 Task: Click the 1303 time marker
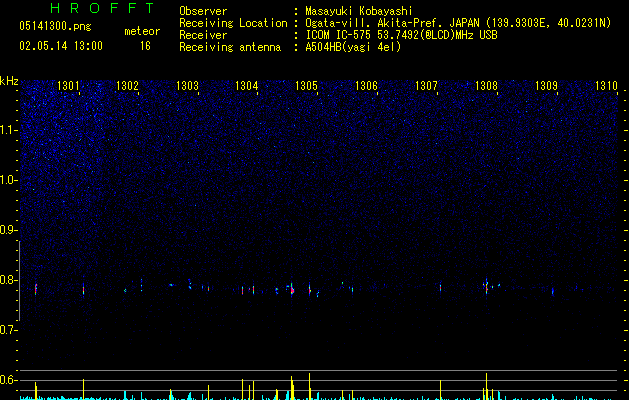[187, 86]
